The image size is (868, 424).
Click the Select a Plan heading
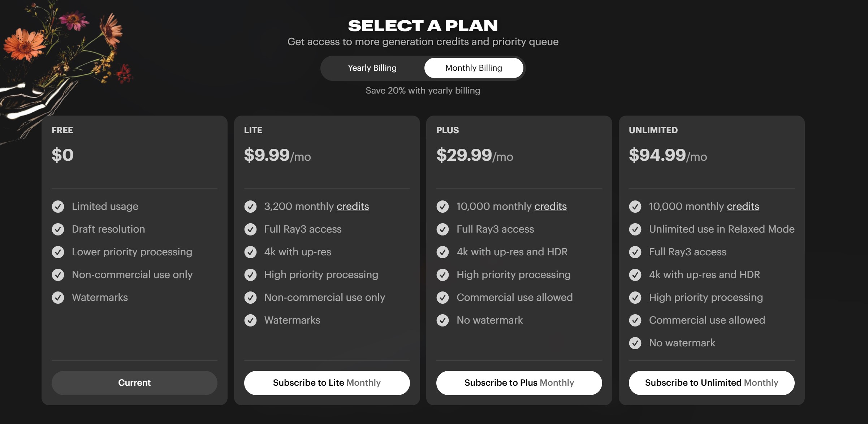coord(423,26)
